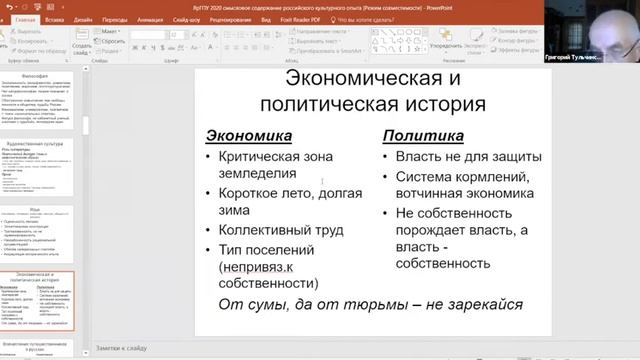The width and height of the screenshot is (640, 360).
Task: Click the decrease list level icon
Action: tap(257, 36)
